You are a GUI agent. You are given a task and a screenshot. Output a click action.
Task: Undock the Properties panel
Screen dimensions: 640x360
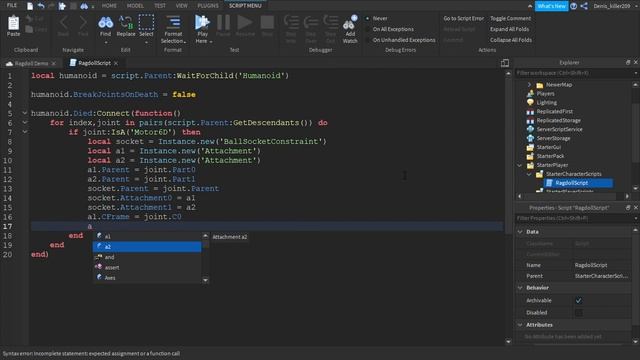tap(628, 208)
